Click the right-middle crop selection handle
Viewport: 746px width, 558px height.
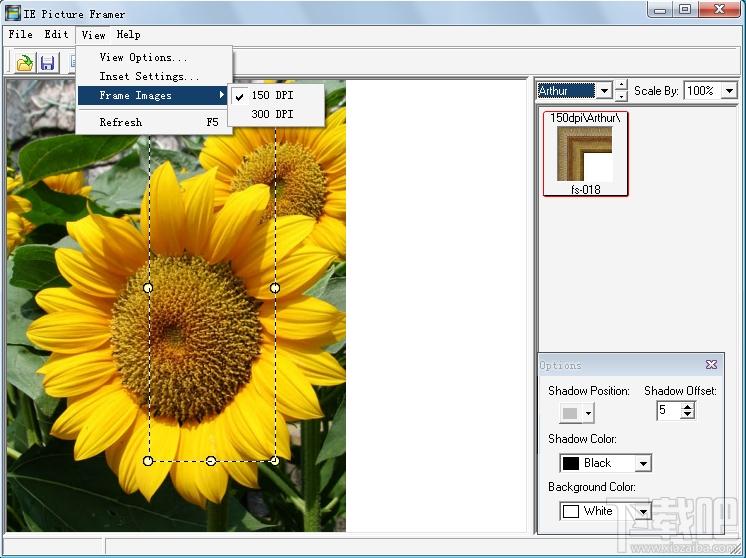coord(275,288)
